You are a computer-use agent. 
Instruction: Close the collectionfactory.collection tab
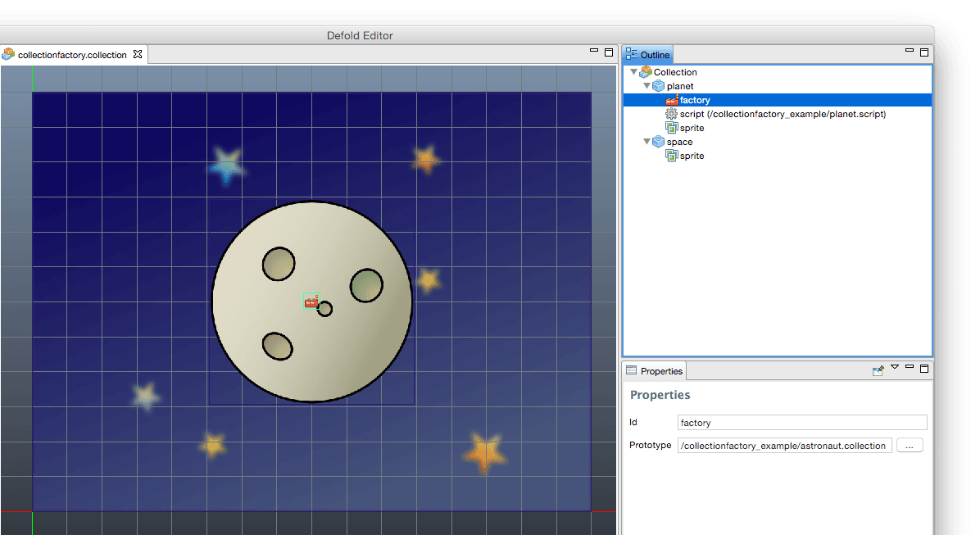[138, 54]
